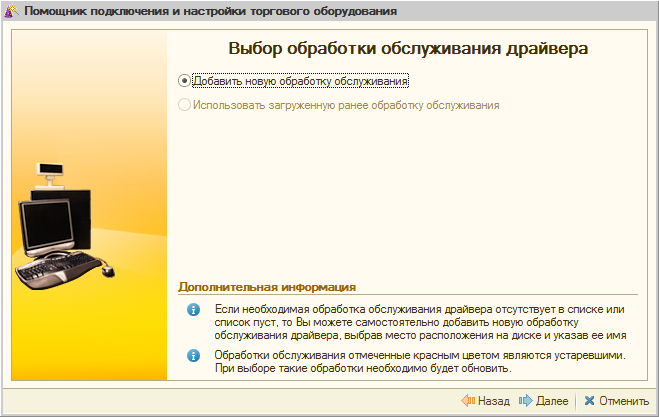
Task: Click the first blue info icon
Action: coord(193,310)
